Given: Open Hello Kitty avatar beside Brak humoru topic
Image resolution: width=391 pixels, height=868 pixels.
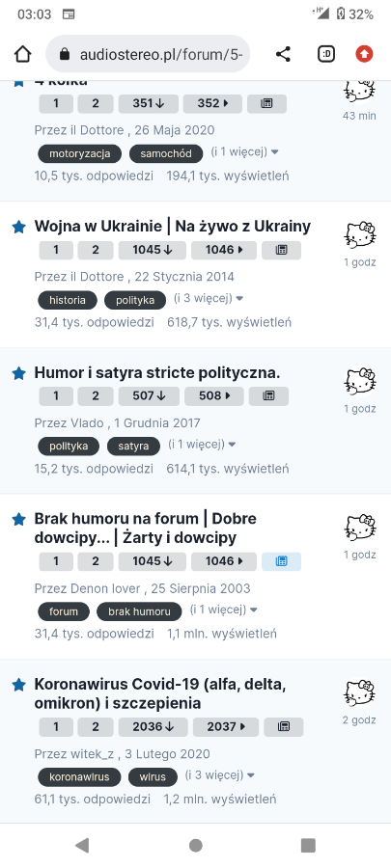Looking at the screenshot, I should [360, 529].
